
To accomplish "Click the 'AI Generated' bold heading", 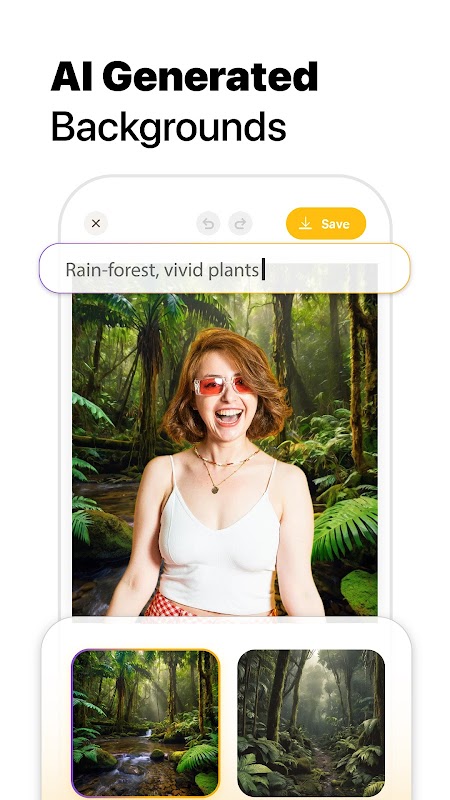I will 184,77.
